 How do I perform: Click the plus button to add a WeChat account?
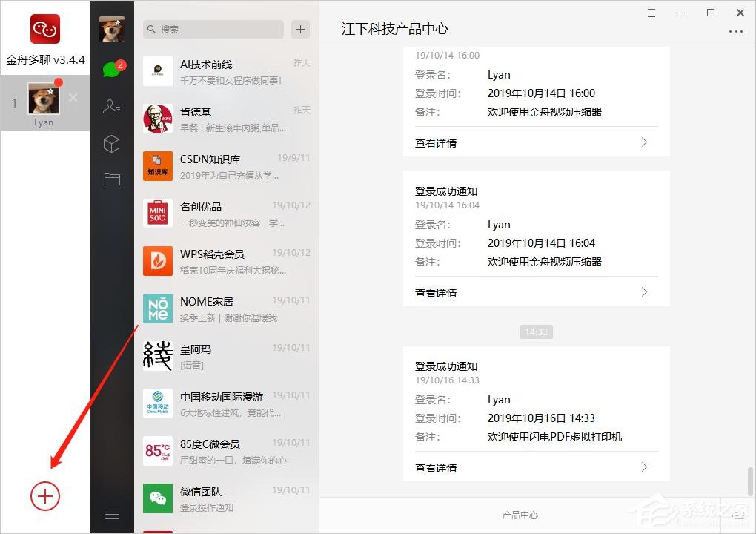point(44,496)
